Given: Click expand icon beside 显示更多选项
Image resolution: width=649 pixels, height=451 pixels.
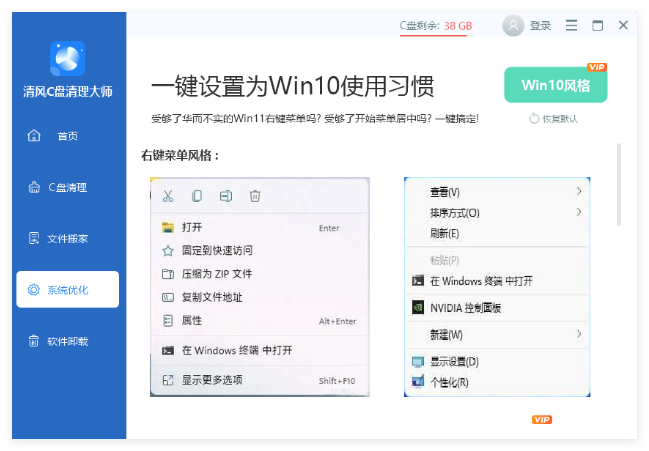Looking at the screenshot, I should (168, 380).
